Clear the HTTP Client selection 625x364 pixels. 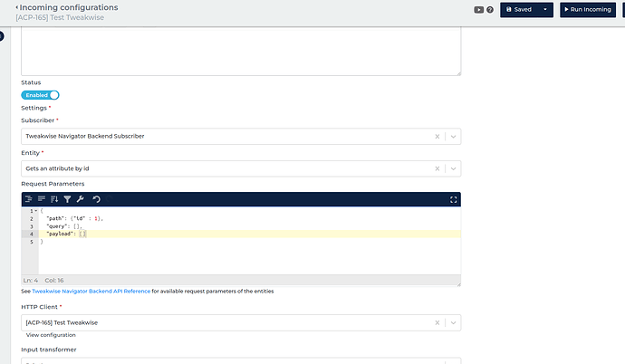tap(437, 322)
